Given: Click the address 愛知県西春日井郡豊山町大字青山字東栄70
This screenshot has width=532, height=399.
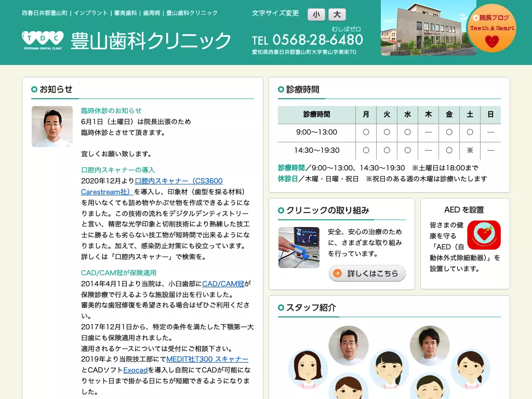Looking at the screenshot, I should pos(304,52).
